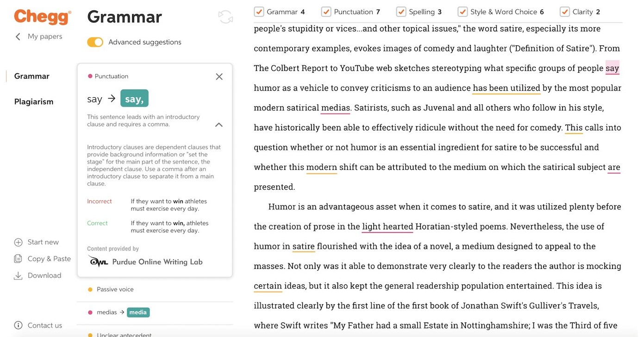Click underlined word 'are' in document

point(614,167)
